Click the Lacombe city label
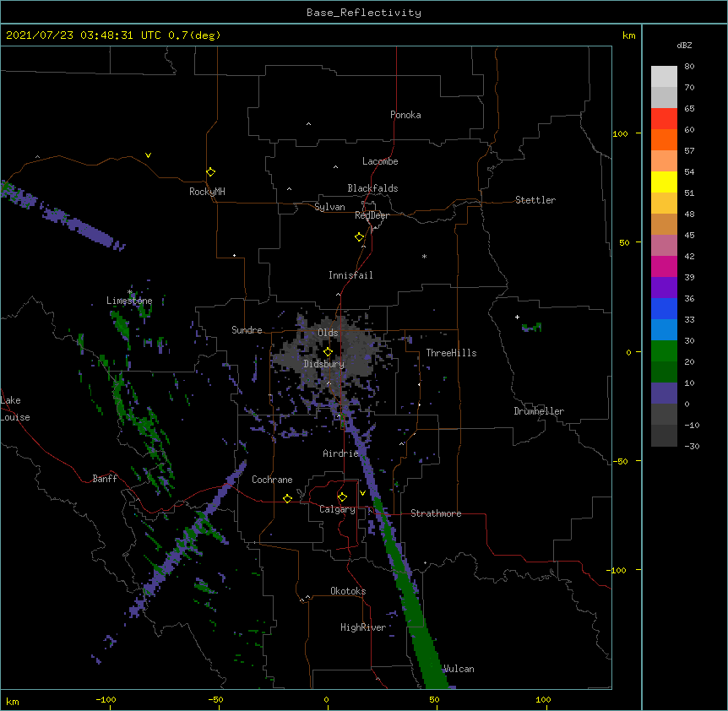This screenshot has height=711, width=728. tap(380, 161)
